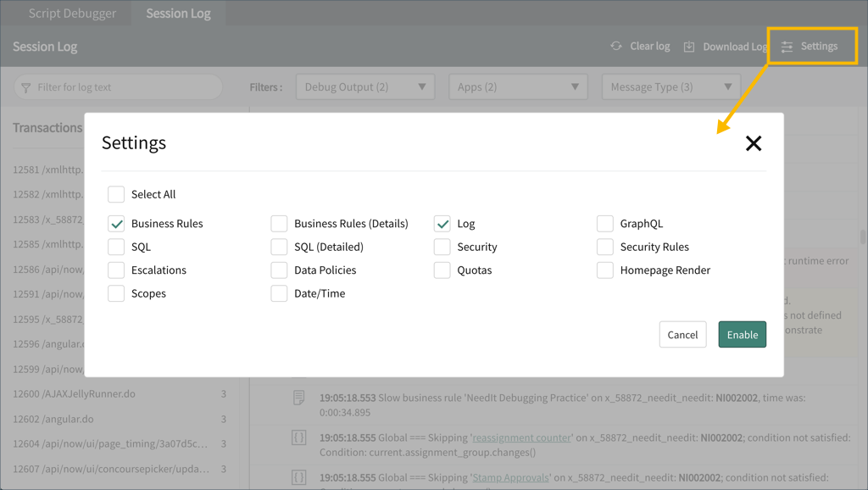Enable the GraphQL checkbox
The image size is (868, 490).
pyautogui.click(x=605, y=223)
